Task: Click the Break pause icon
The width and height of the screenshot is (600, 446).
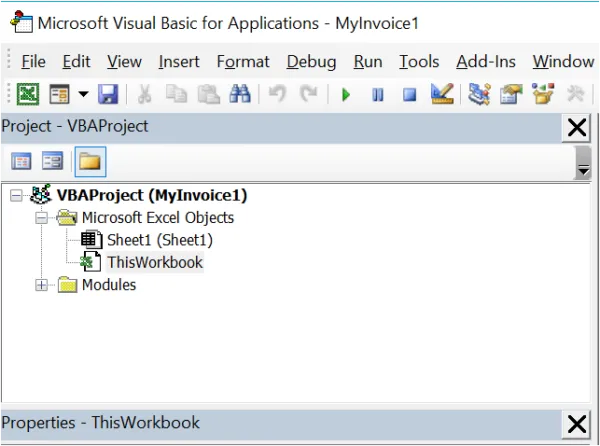Action: [378, 95]
